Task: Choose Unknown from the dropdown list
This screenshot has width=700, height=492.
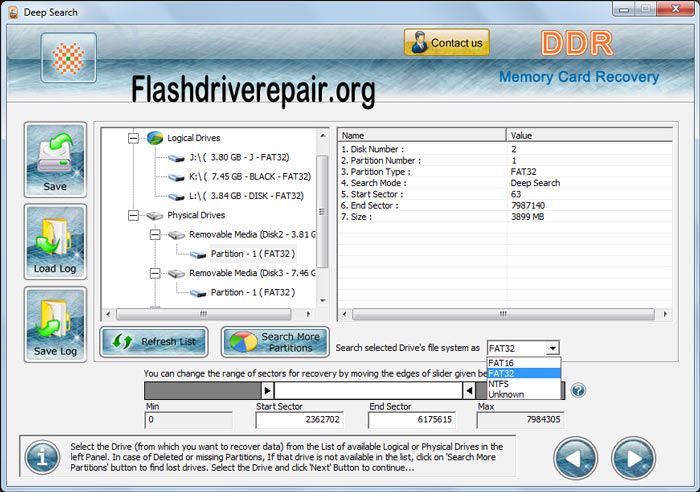Action: (524, 394)
